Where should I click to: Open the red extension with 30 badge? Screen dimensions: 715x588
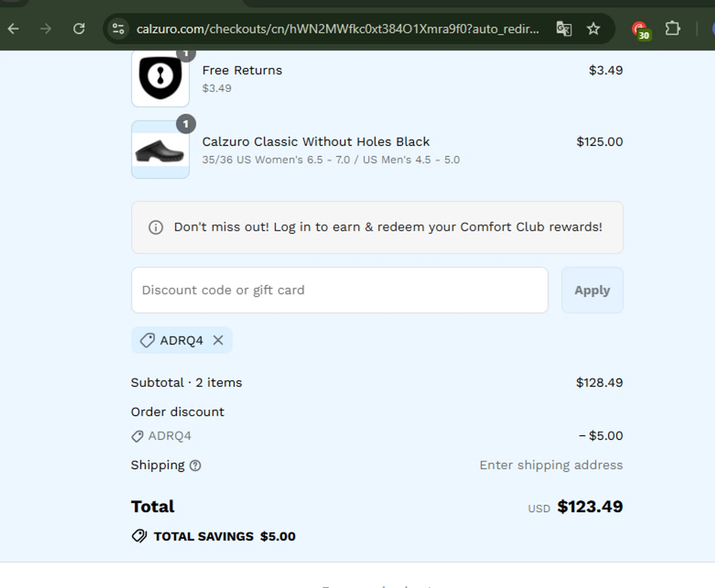[641, 30]
